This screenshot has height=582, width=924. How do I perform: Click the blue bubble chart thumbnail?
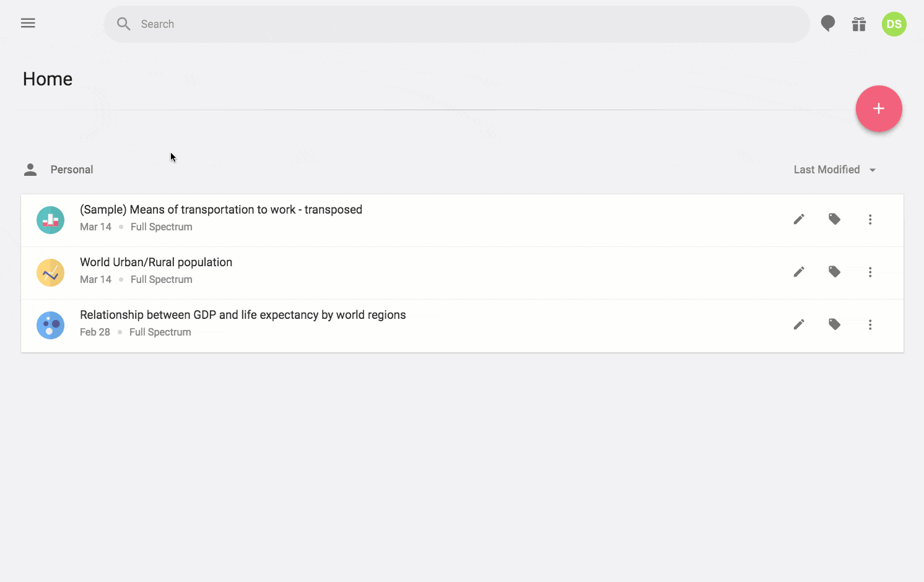point(50,325)
